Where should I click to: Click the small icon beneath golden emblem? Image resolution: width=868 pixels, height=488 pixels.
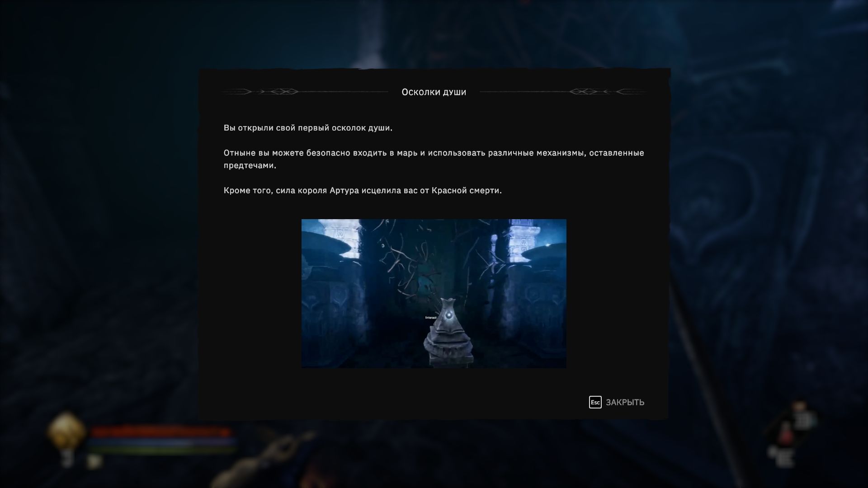coord(67,458)
